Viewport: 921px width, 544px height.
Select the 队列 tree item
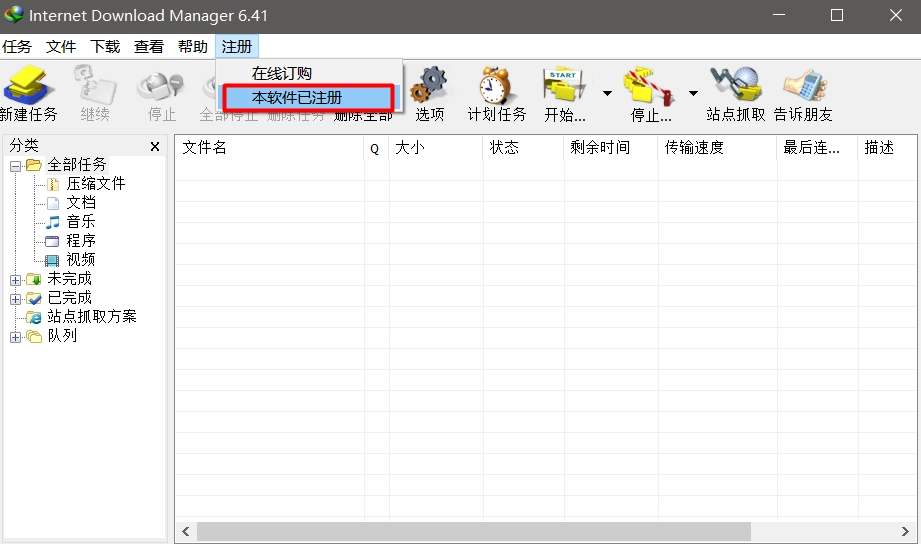[62, 335]
